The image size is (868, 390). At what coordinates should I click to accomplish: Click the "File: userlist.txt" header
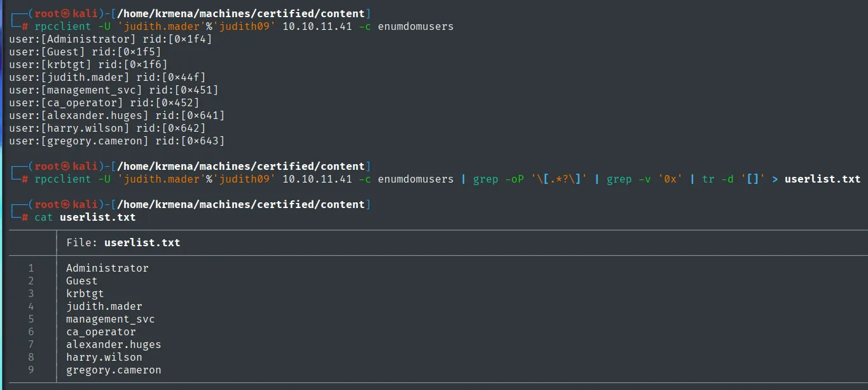tap(123, 242)
